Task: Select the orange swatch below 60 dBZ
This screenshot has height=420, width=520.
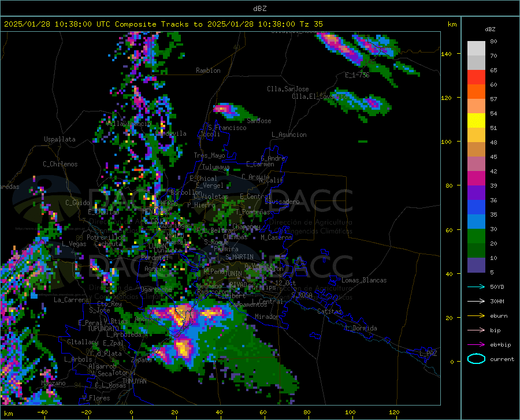Action: coord(476,92)
